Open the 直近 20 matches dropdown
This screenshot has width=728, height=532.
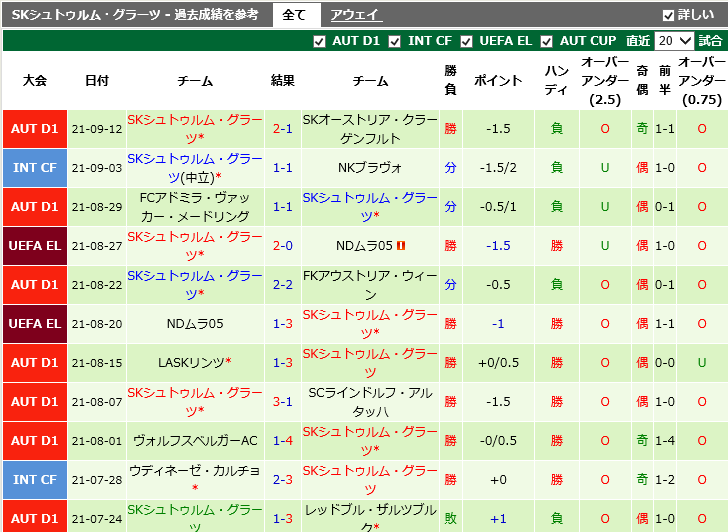pos(674,41)
